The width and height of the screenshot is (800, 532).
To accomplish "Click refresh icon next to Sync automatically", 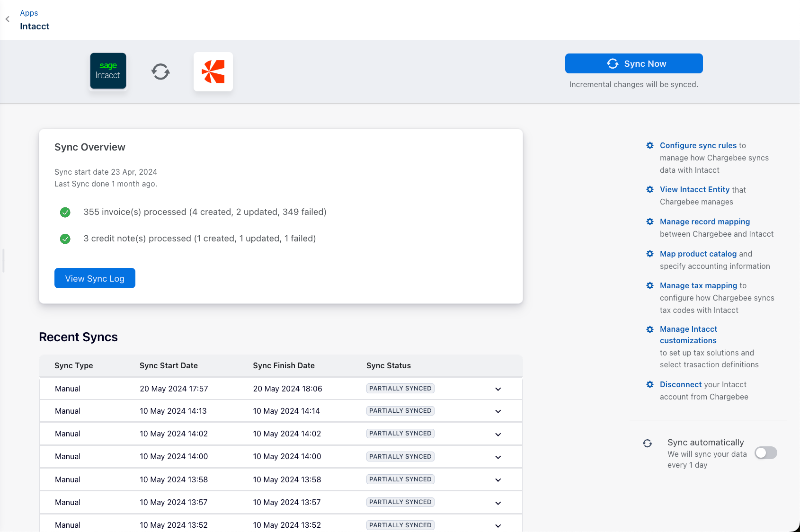I will coord(648,443).
